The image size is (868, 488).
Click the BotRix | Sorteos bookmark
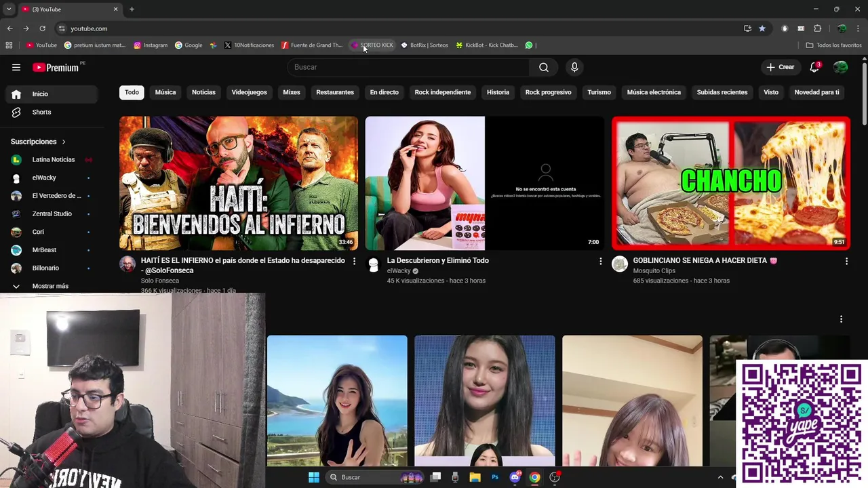[x=425, y=45]
